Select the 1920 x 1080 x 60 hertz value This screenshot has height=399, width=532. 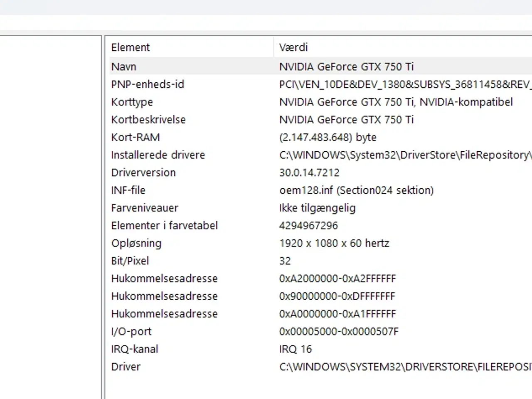pyautogui.click(x=334, y=243)
